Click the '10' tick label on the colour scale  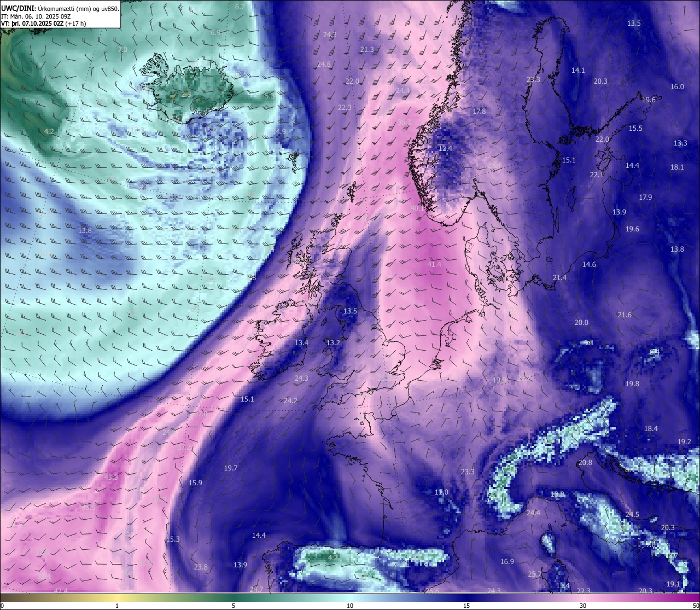point(350,606)
